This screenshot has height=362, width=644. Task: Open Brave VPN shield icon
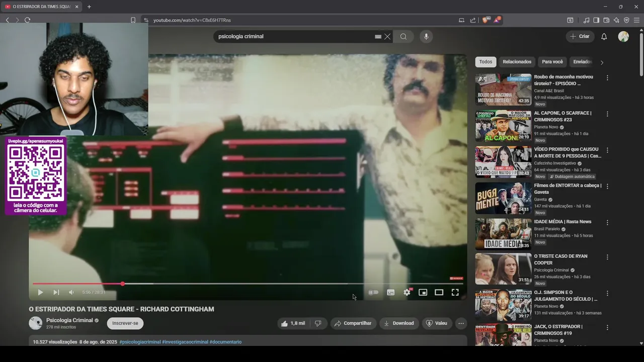click(x=626, y=20)
